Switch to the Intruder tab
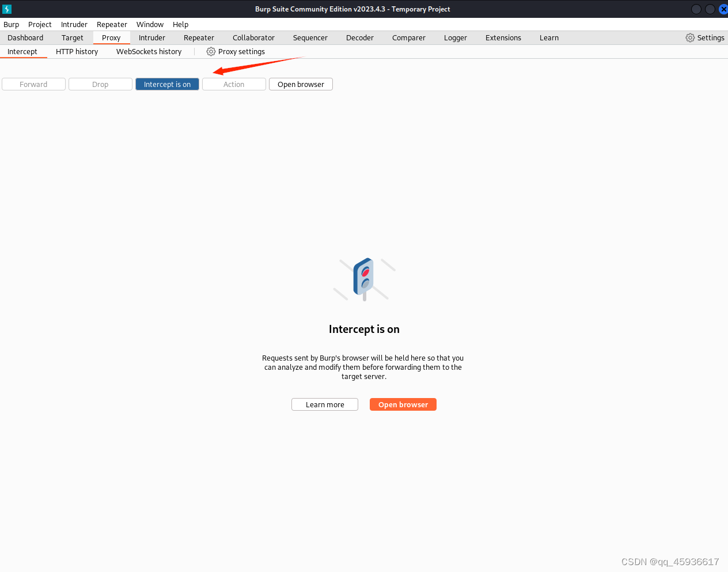The height and width of the screenshot is (572, 728). click(152, 37)
